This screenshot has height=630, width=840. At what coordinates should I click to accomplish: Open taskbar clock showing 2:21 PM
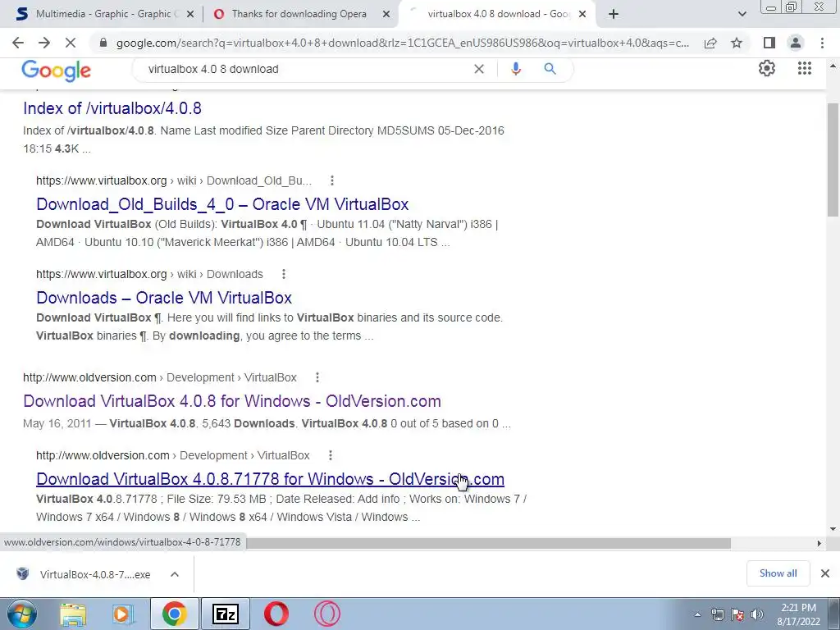tap(798, 614)
